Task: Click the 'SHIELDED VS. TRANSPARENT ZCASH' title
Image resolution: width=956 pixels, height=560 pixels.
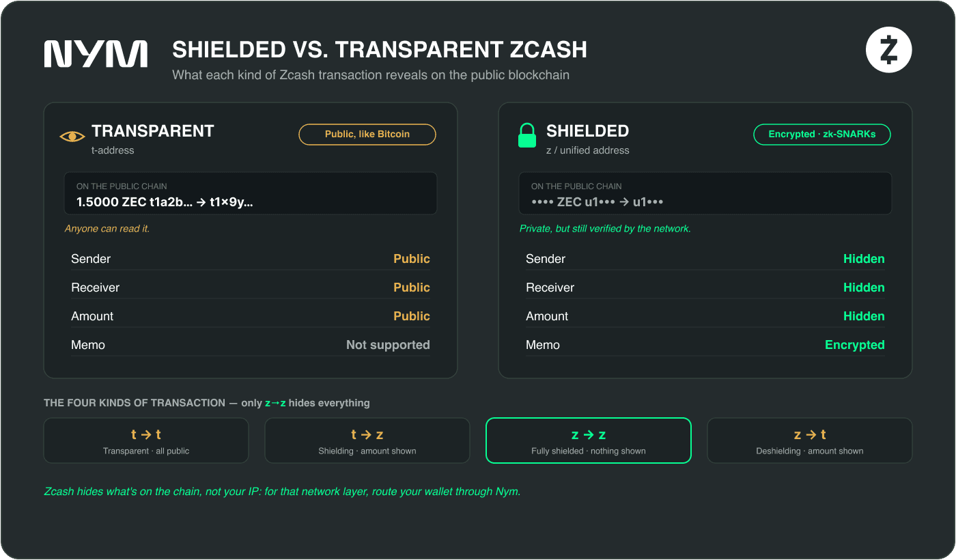Action: point(380,50)
